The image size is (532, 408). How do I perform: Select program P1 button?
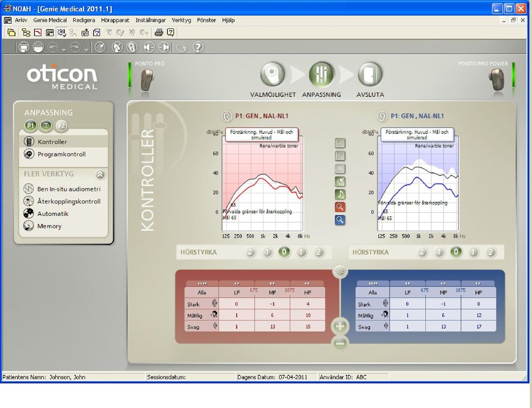[x=30, y=126]
